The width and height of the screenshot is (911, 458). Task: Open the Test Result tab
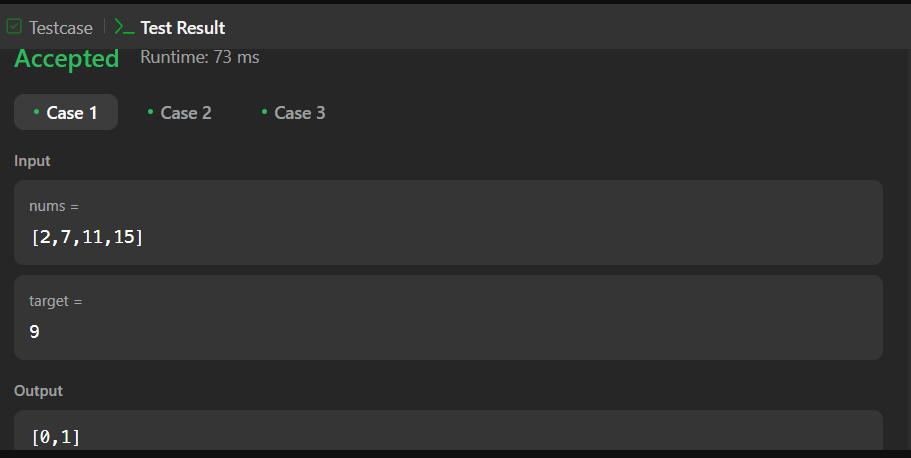point(182,28)
